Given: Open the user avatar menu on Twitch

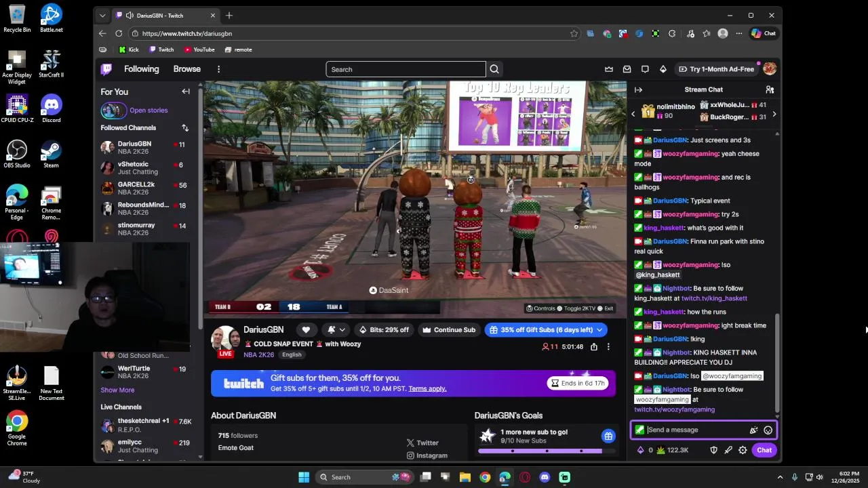Looking at the screenshot, I should click(769, 69).
